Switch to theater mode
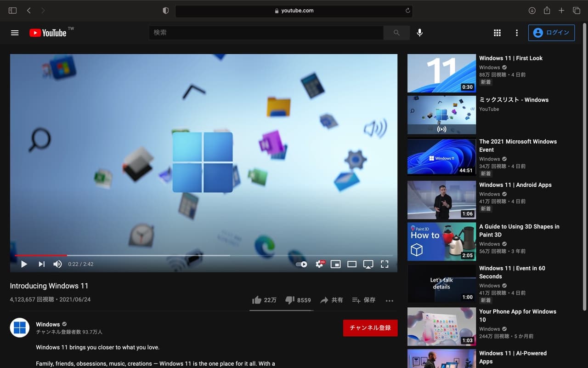 352,264
